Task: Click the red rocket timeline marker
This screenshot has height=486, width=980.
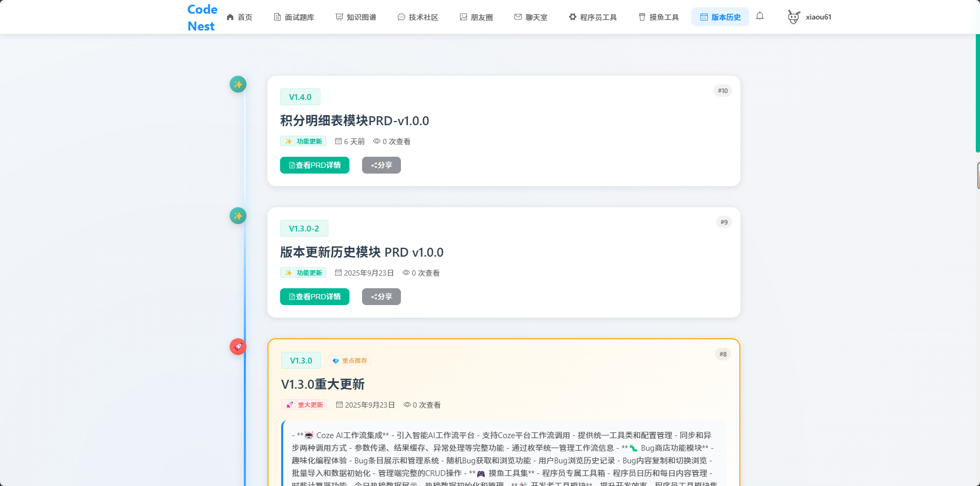Action: click(x=238, y=347)
